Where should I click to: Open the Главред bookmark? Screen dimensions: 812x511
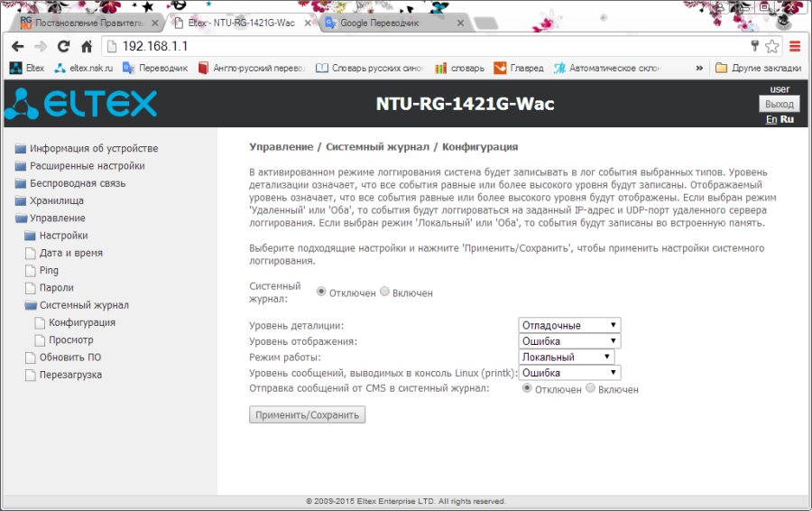[x=519, y=68]
